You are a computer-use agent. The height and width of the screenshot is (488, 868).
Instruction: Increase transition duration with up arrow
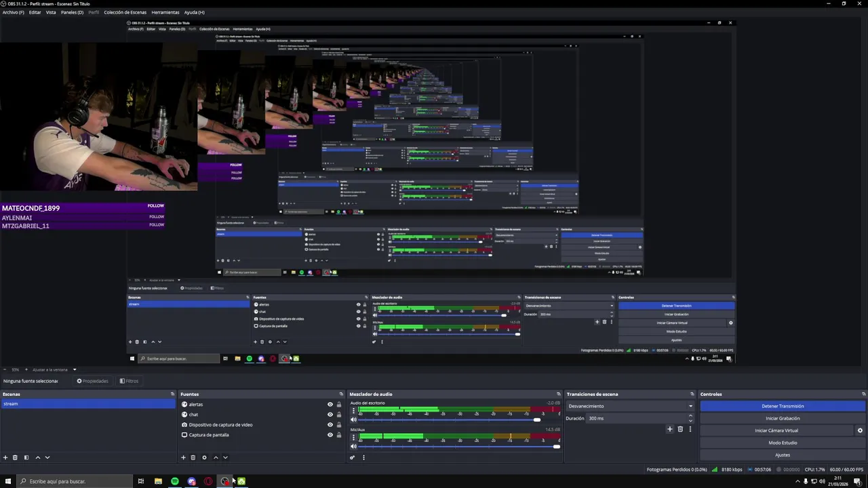point(690,415)
